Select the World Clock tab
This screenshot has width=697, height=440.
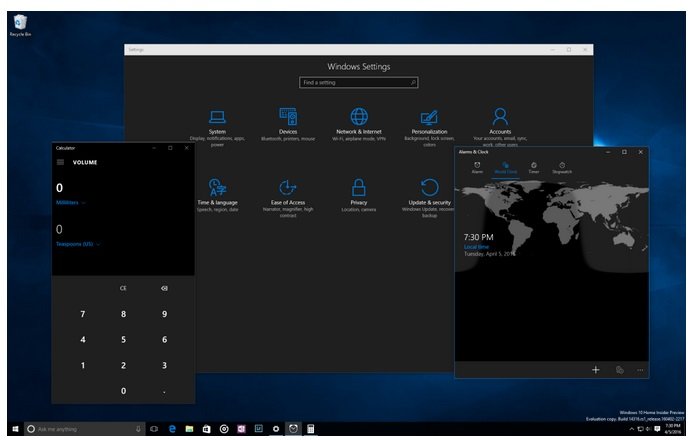click(x=505, y=168)
